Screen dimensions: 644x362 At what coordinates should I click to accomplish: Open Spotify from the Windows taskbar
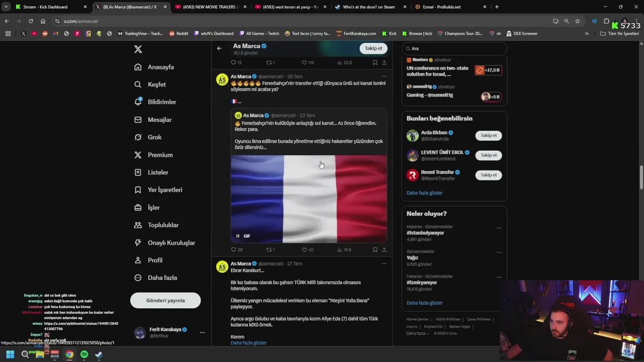84,354
